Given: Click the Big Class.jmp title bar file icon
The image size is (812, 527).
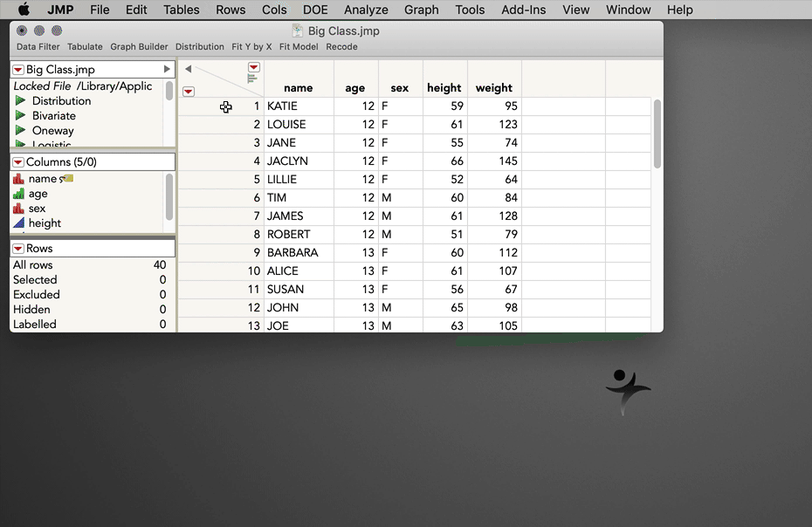Looking at the screenshot, I should point(297,31).
